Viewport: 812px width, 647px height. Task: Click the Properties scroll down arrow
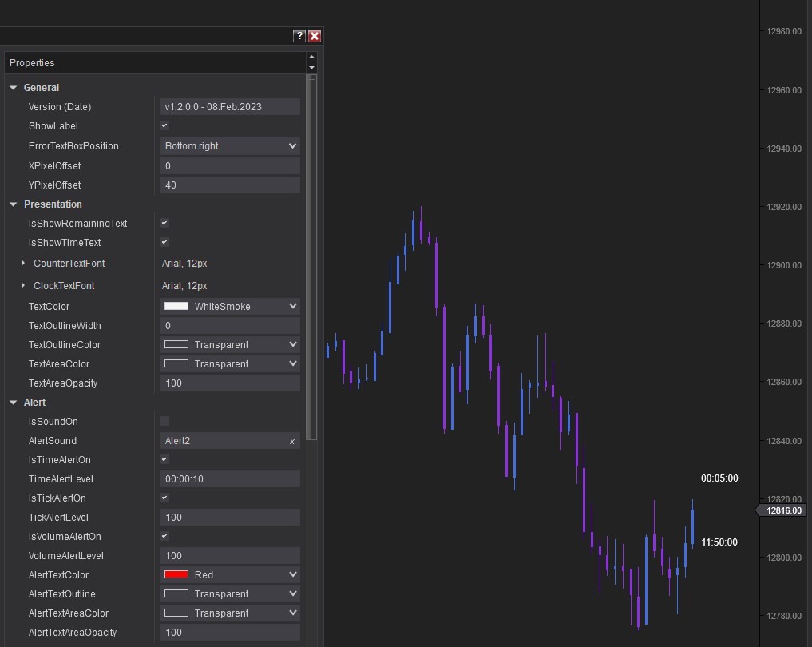coord(311,68)
